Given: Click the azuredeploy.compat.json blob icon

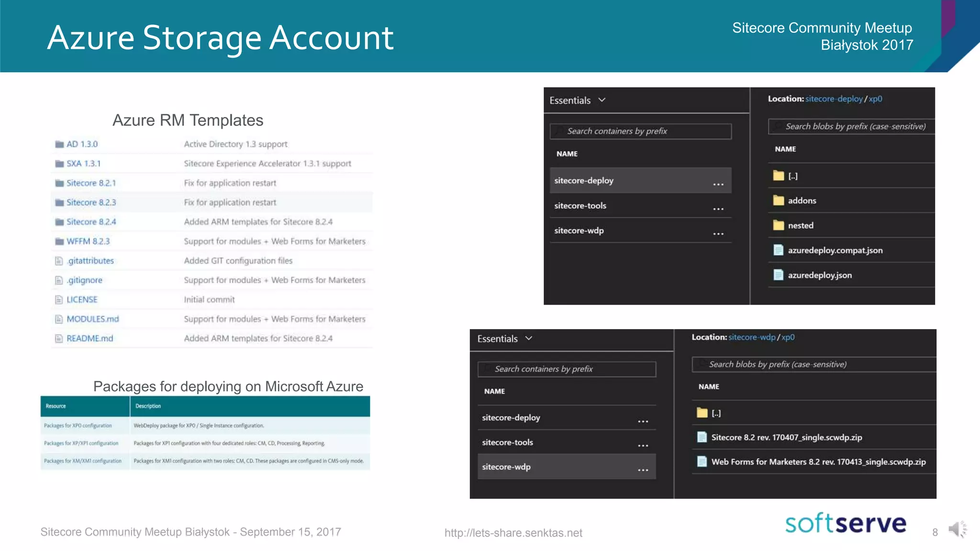Looking at the screenshot, I should point(779,250).
